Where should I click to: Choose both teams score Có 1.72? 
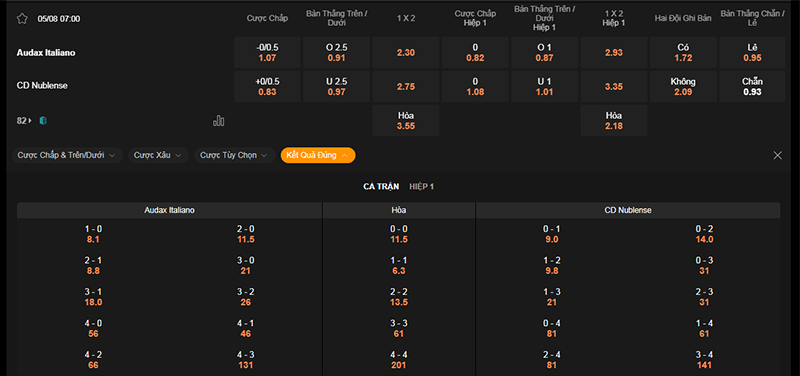click(x=683, y=53)
